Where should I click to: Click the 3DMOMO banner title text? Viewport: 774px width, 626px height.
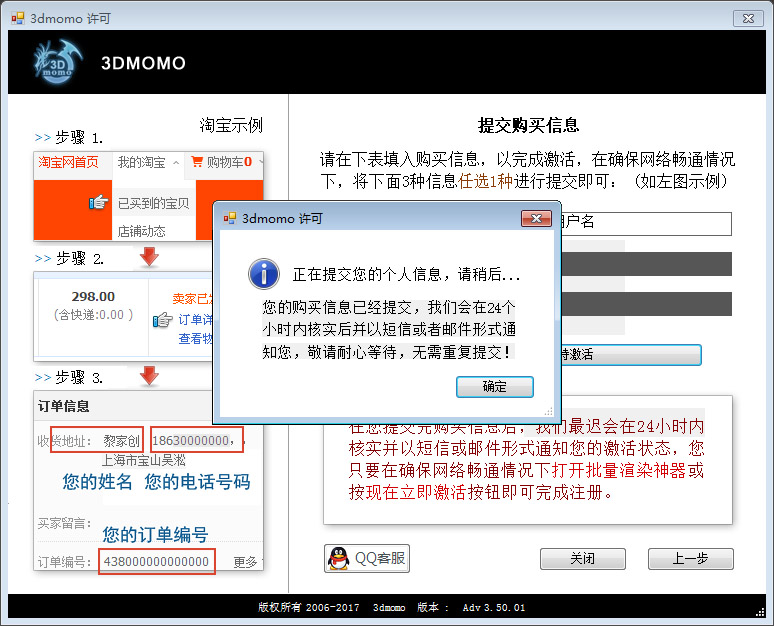tap(143, 63)
